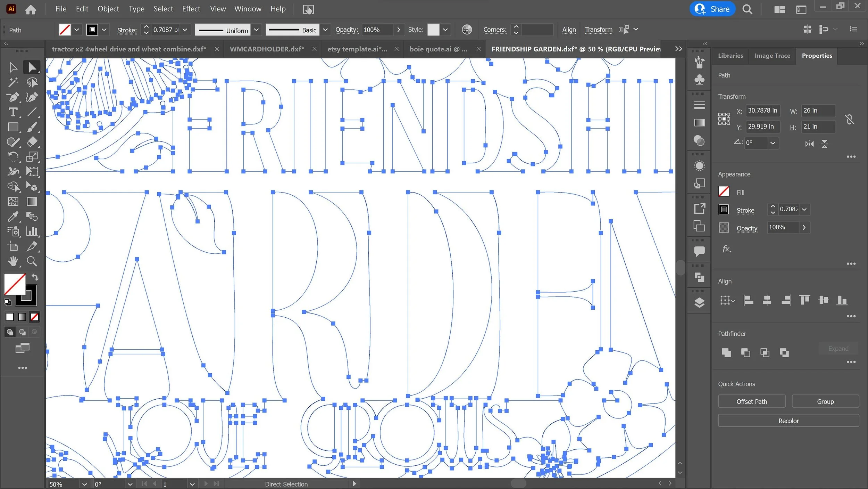Select the Eyedropper tool
The height and width of the screenshot is (489, 868).
click(13, 217)
